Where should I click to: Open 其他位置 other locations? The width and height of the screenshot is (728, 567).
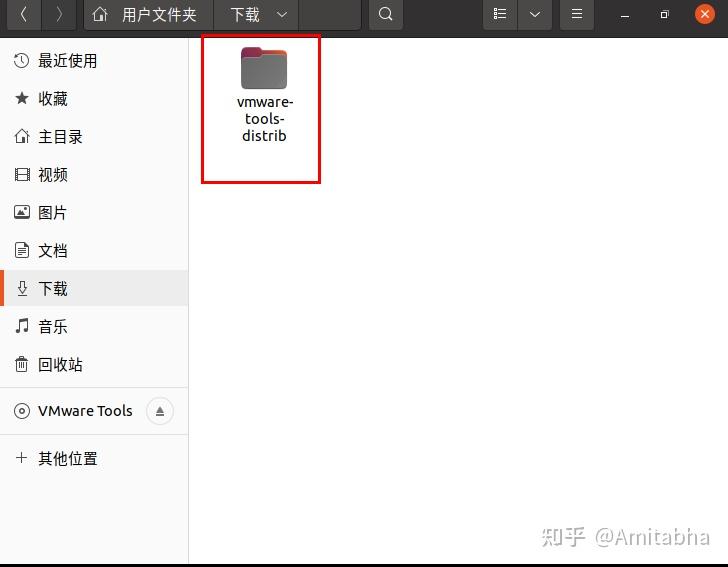coord(94,459)
